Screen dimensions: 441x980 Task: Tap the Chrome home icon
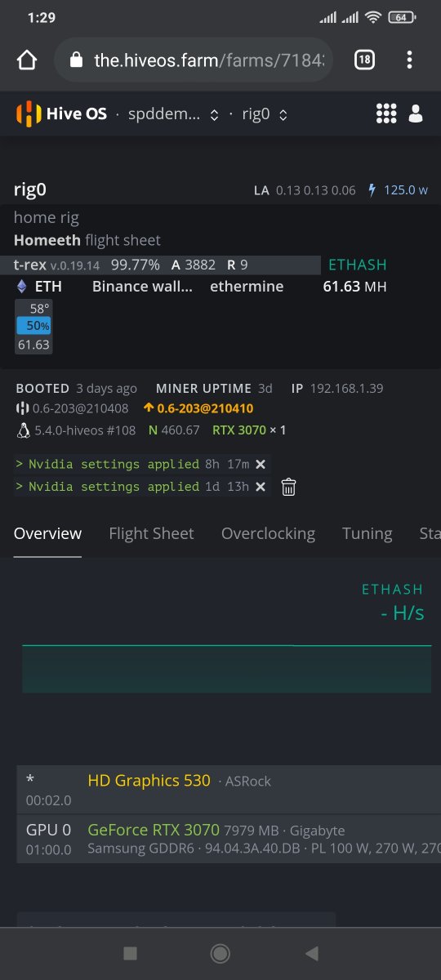coord(27,60)
